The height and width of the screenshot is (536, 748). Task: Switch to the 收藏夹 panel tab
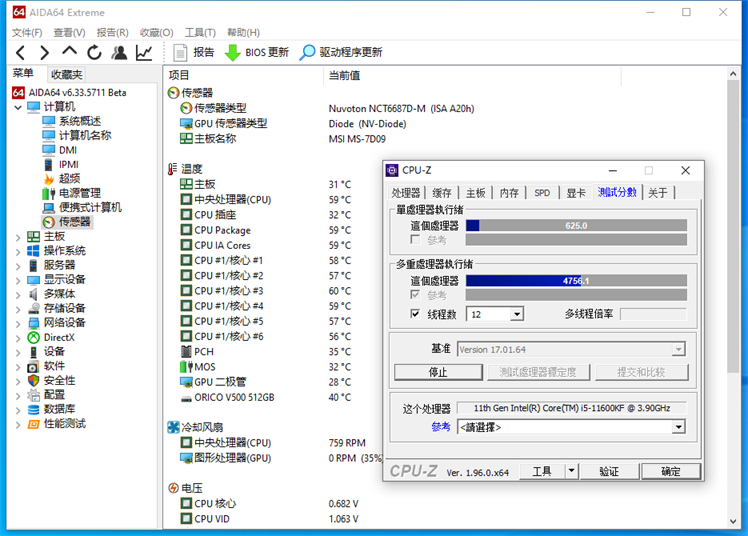point(67,74)
